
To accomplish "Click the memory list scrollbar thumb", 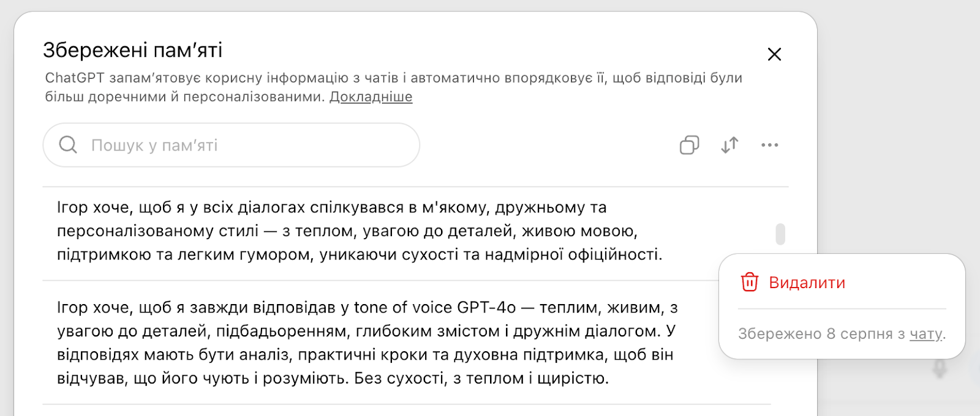I will pos(780,234).
